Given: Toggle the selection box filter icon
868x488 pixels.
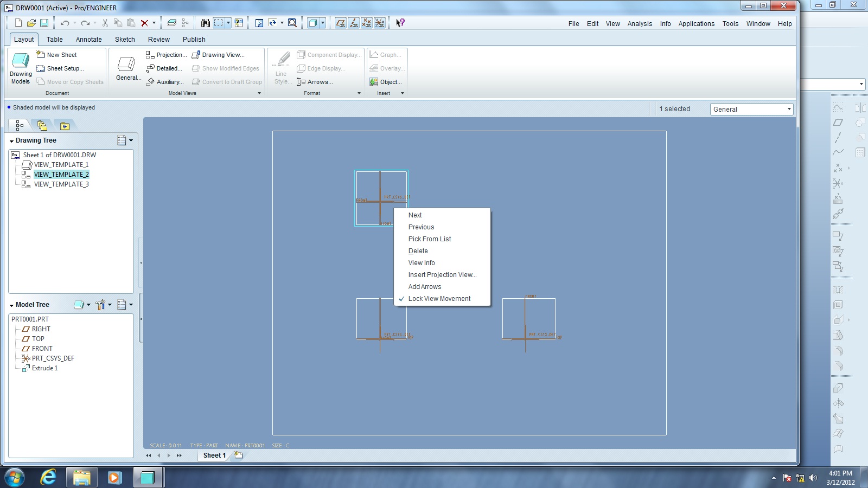Looking at the screenshot, I should 219,23.
